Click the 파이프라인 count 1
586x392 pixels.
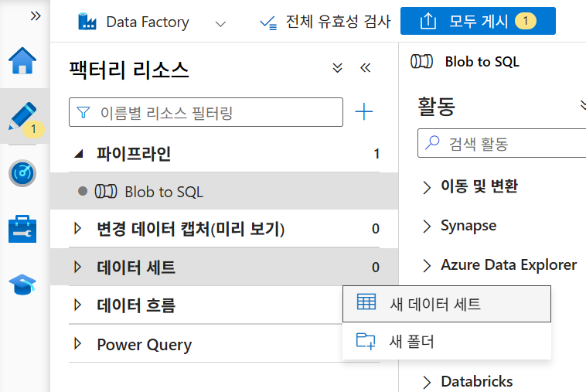click(x=376, y=154)
